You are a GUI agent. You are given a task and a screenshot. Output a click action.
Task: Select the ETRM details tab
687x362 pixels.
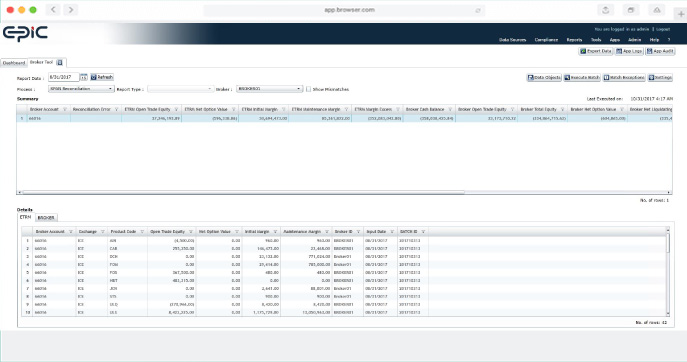point(25,217)
